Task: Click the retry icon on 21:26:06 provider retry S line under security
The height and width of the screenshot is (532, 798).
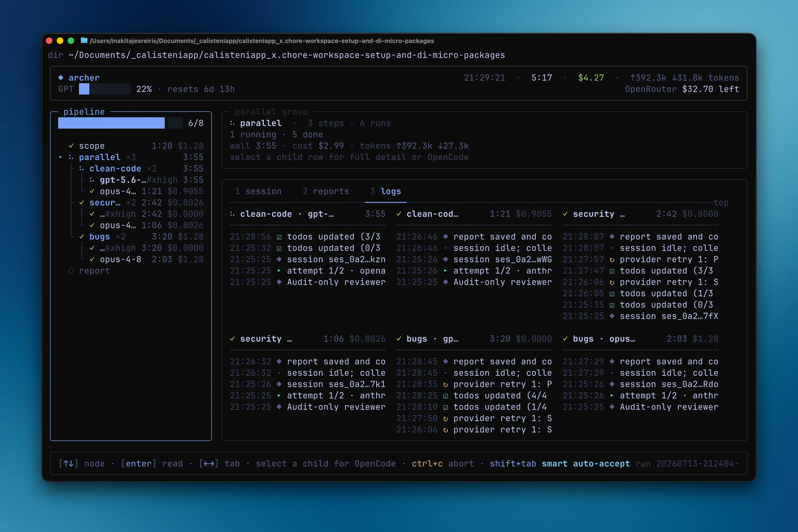Action: [612, 282]
